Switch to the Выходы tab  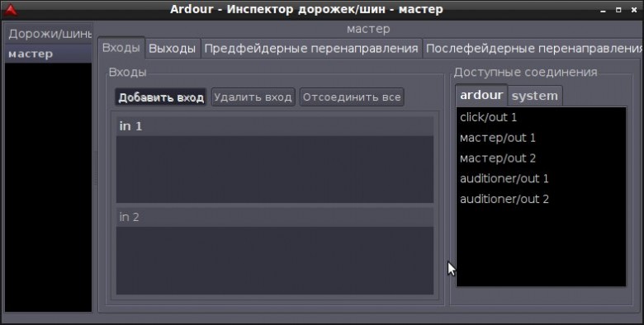tap(172, 49)
